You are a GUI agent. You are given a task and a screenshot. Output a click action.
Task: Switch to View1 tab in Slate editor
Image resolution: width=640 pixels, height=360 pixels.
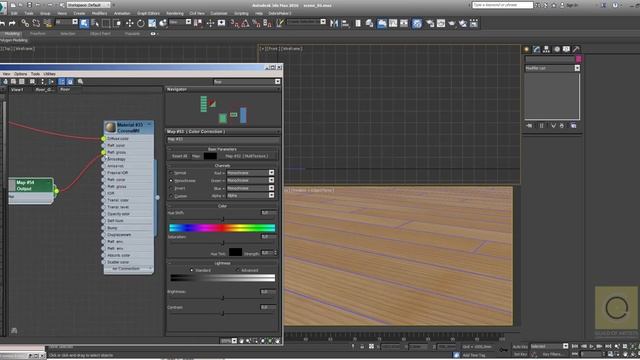pyautogui.click(x=17, y=89)
